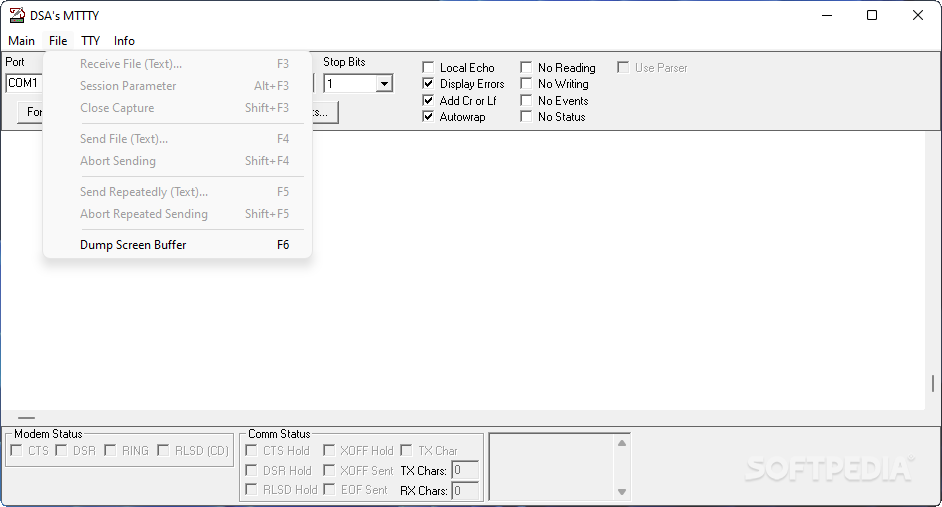Click the partially hidden Font button
The height and width of the screenshot is (507, 942).
pyautogui.click(x=31, y=112)
